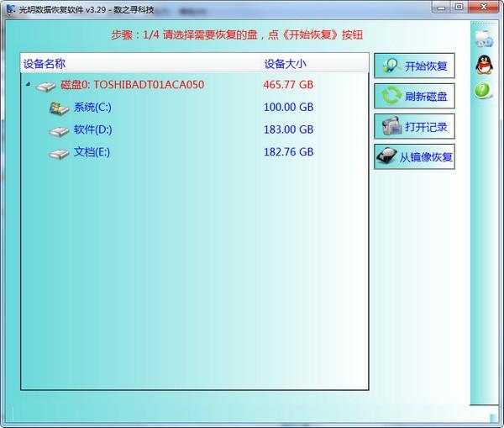504x428 pixels.
Task: Collapse the 磁盘0 tree node
Action: (x=29, y=84)
